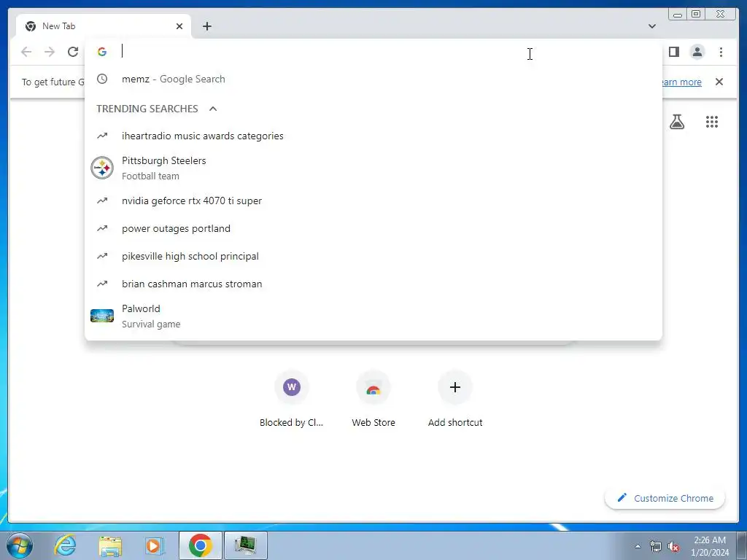Select the New Tab tab
Viewport: 747px width, 560px height.
pyautogui.click(x=103, y=26)
